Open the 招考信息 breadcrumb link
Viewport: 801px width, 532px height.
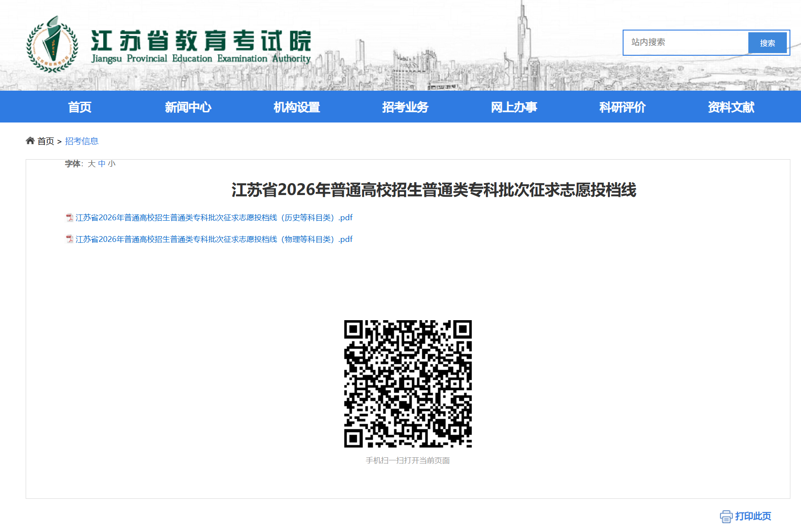tap(82, 141)
